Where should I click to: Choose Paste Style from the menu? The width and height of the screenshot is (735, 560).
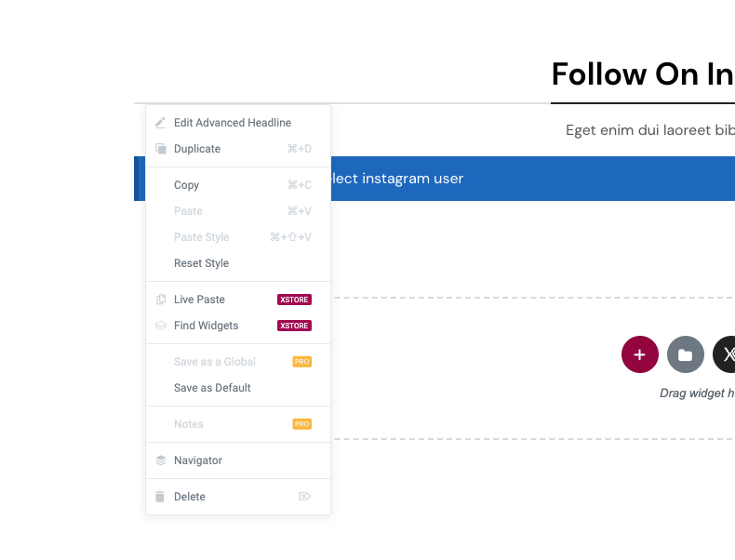coord(201,237)
